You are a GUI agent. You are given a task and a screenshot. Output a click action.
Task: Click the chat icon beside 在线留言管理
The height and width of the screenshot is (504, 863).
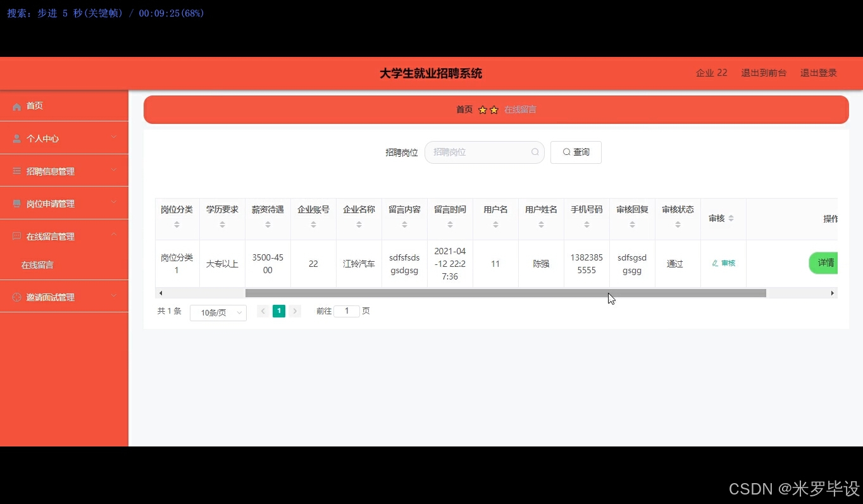pos(17,236)
